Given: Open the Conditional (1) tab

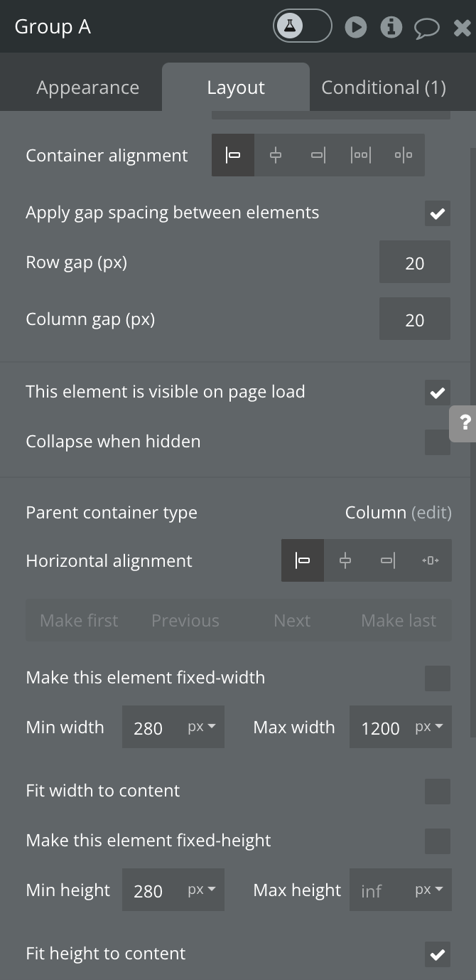Looking at the screenshot, I should pyautogui.click(x=384, y=87).
